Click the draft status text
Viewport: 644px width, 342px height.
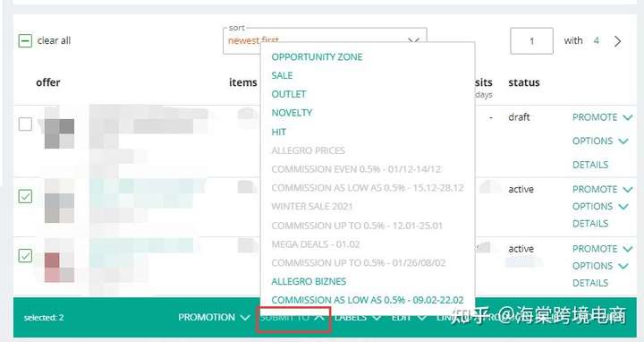coord(519,117)
